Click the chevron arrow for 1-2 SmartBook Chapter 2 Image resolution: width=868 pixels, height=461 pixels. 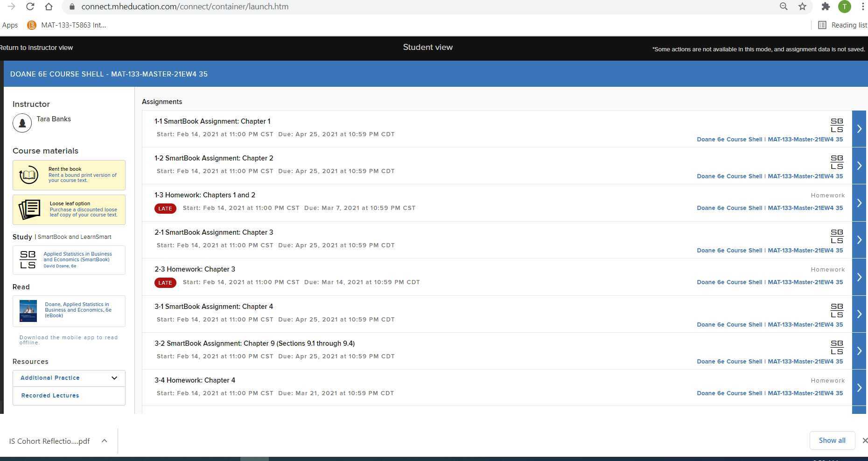pyautogui.click(x=859, y=166)
